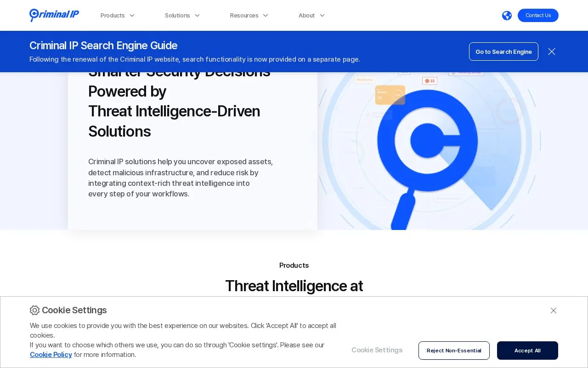
Task: Expand the Solutions menu chevron
Action: [197, 16]
